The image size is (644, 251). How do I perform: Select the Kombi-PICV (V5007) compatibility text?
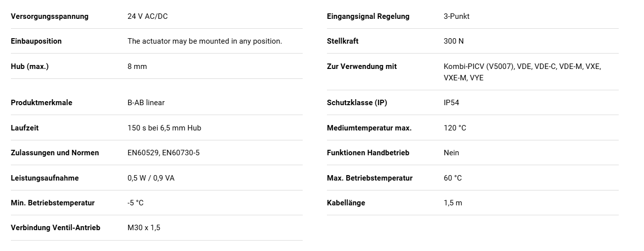(523, 72)
